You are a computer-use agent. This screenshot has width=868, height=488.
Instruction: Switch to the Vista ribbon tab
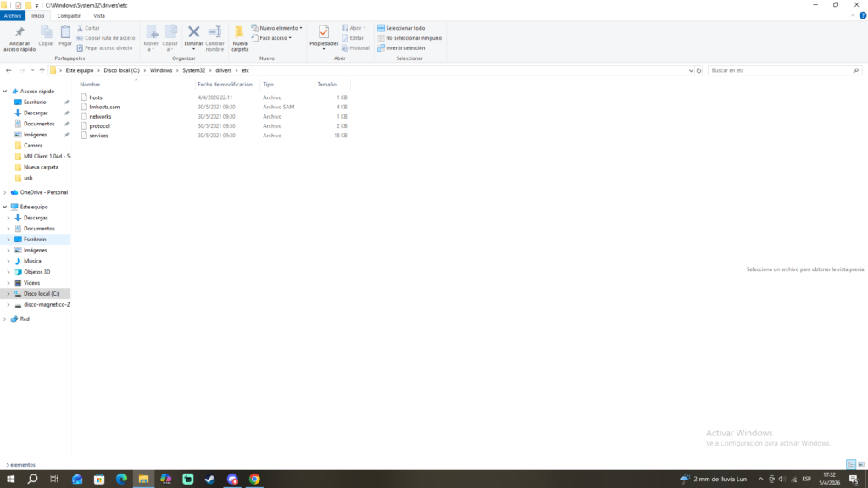point(99,16)
